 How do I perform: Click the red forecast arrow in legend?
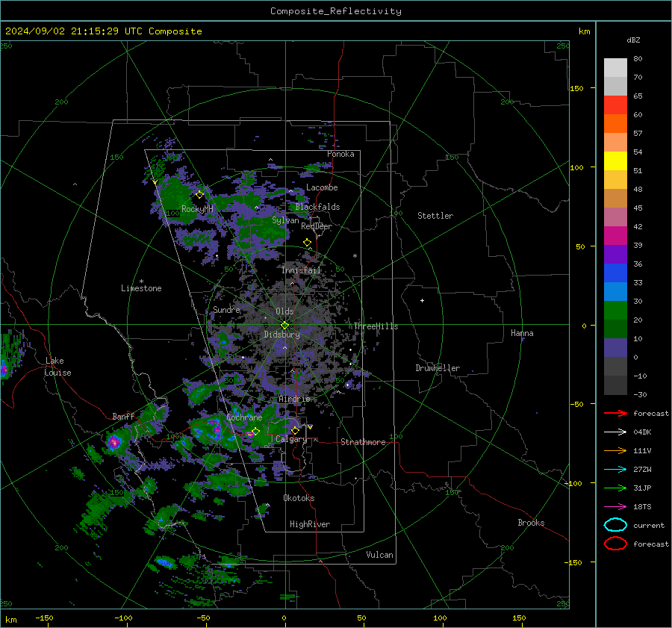coord(615,413)
